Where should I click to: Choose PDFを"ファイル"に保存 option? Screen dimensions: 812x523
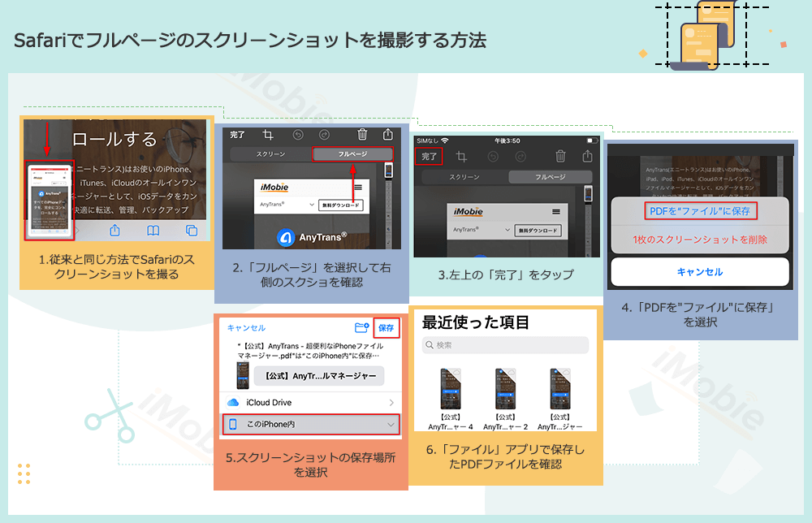pyautogui.click(x=700, y=211)
